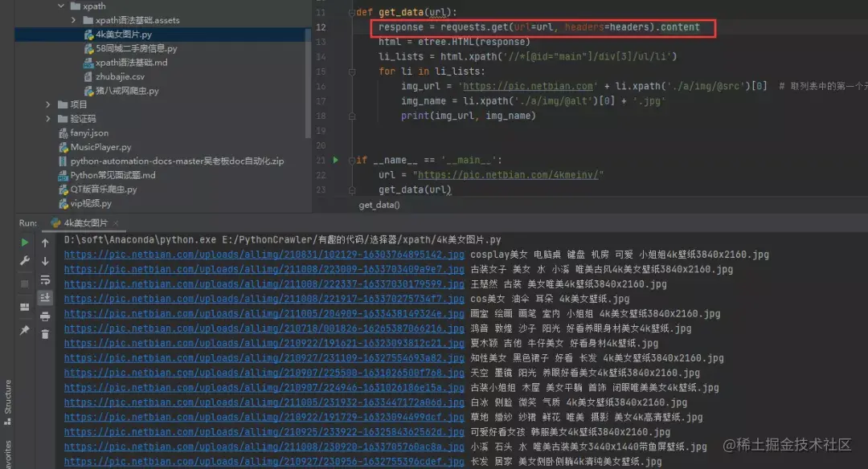The height and width of the screenshot is (469, 868).
Task: Click the green run gutter arrow at line 21
Action: tap(335, 160)
